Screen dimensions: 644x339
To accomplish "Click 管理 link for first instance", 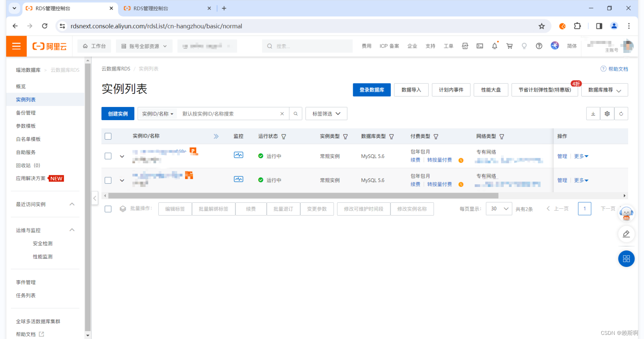I will click(562, 157).
